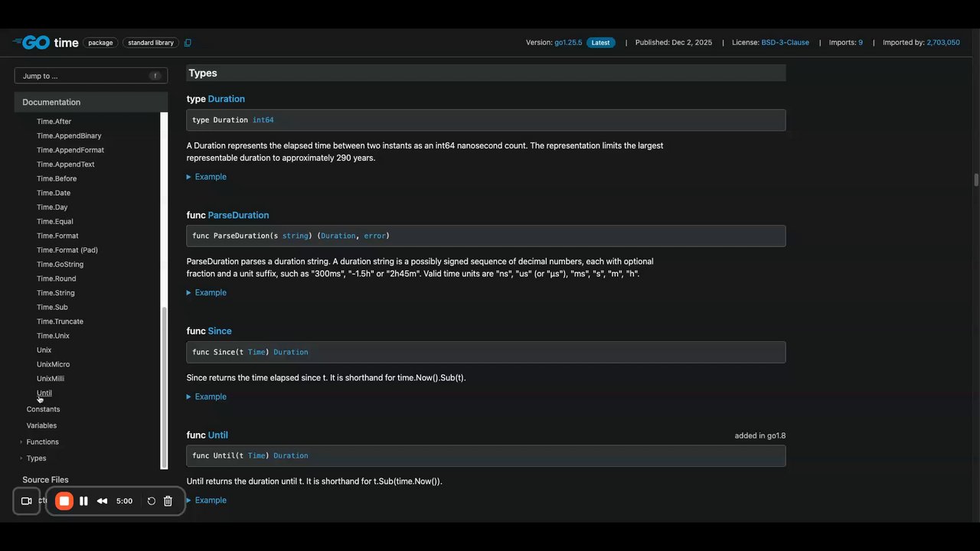Click the ParseDuration function heading link
980x551 pixels.
pyautogui.click(x=238, y=215)
